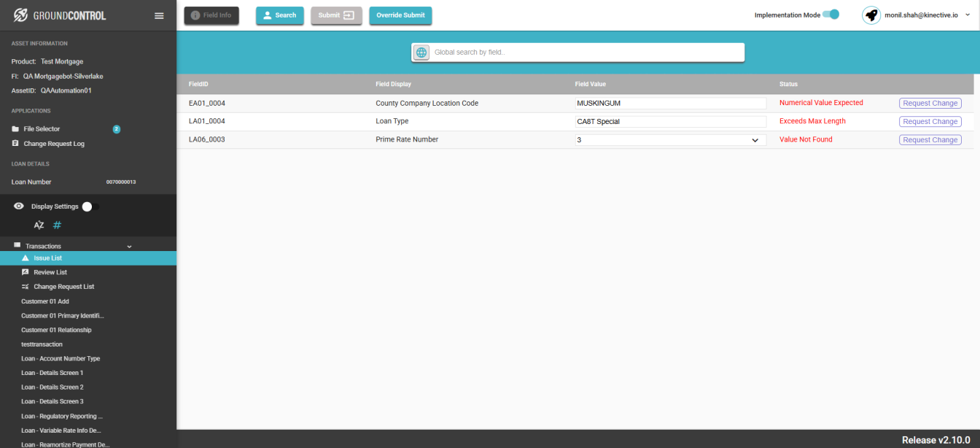Click the Issue List warning triangle icon
Viewport: 980px width, 448px height.
click(x=26, y=258)
